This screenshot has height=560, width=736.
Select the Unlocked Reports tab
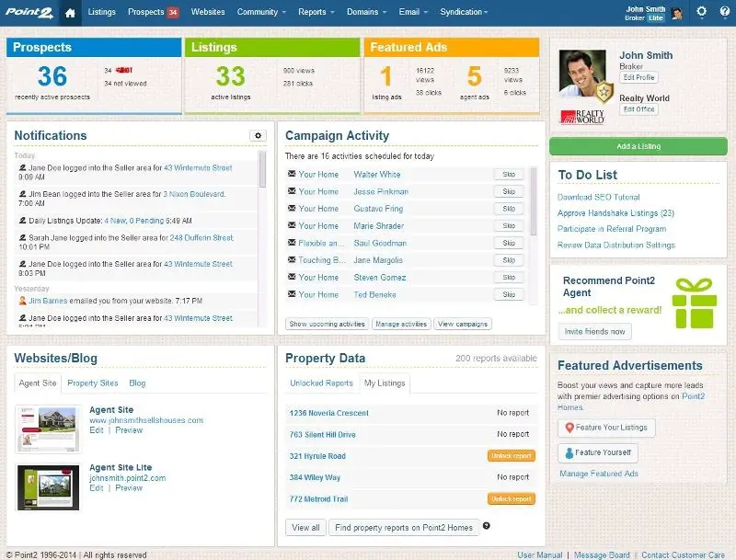pos(321,383)
